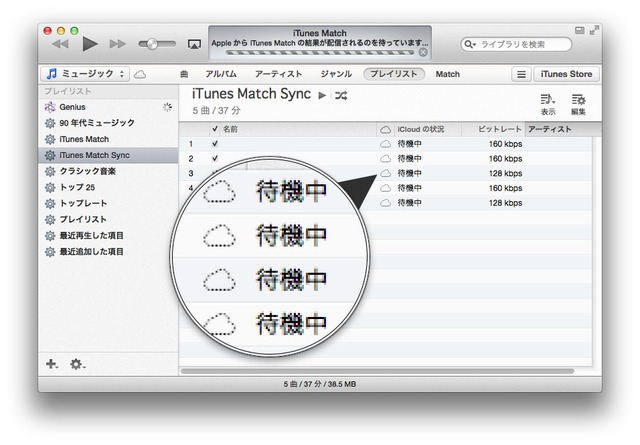Screen dimensions: 640x445
Task: Sort by iCloud の状況 column
Action: tap(428, 129)
